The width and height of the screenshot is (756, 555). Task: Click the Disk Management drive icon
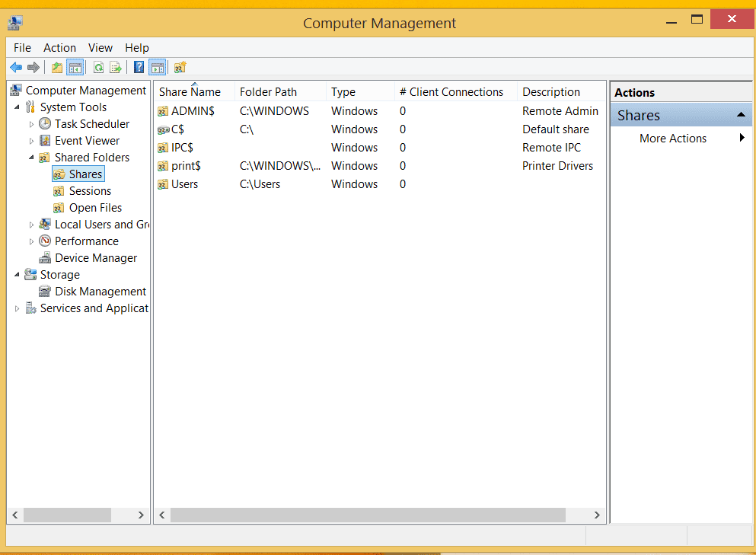pos(45,292)
